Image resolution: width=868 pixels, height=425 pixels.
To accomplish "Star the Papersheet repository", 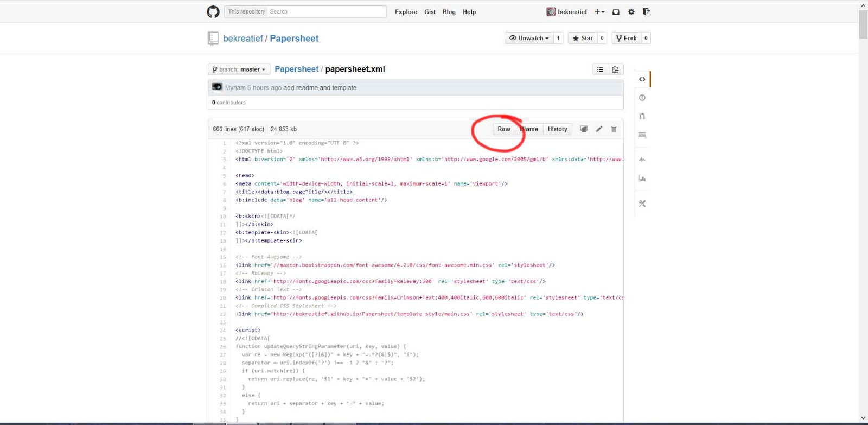I will point(582,38).
